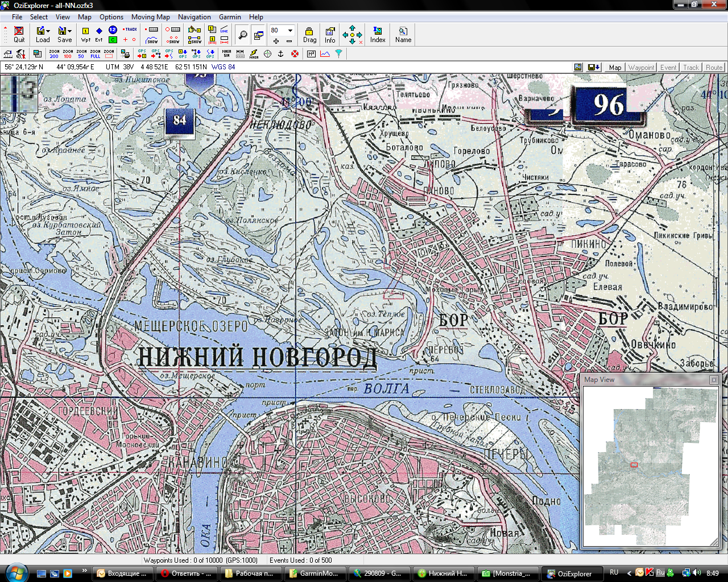Expand the Load dropdown arrow

(x=48, y=31)
